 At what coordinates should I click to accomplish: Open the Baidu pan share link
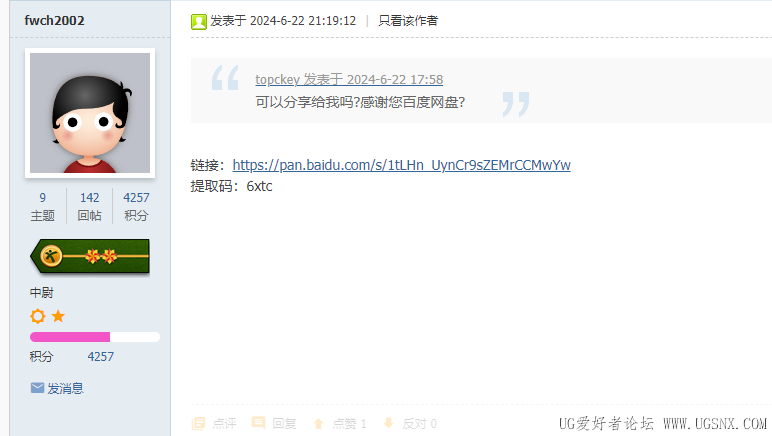pyautogui.click(x=401, y=165)
